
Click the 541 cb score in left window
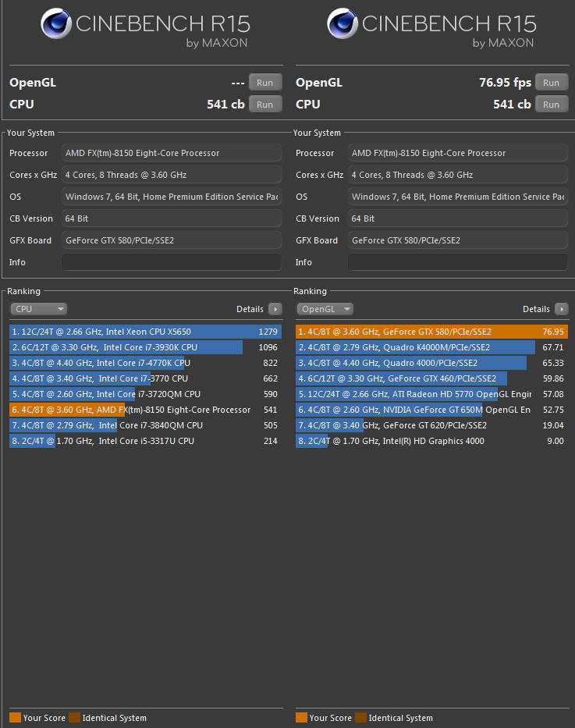tap(225, 105)
